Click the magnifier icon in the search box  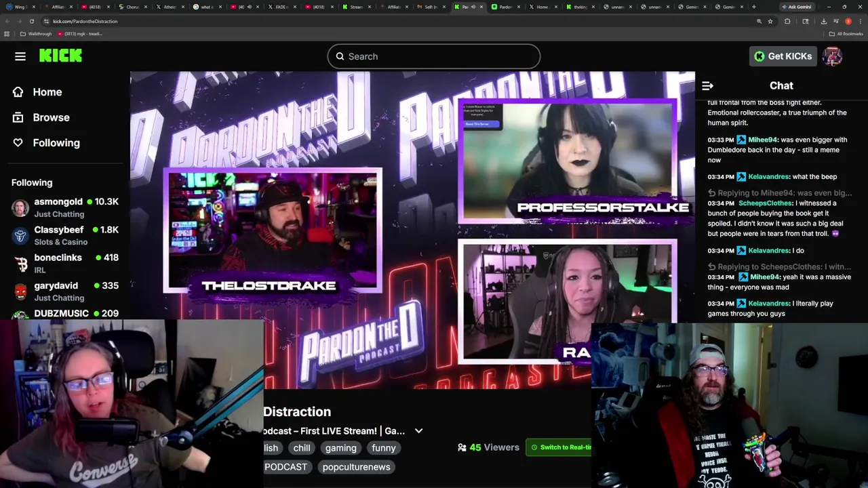coord(340,56)
